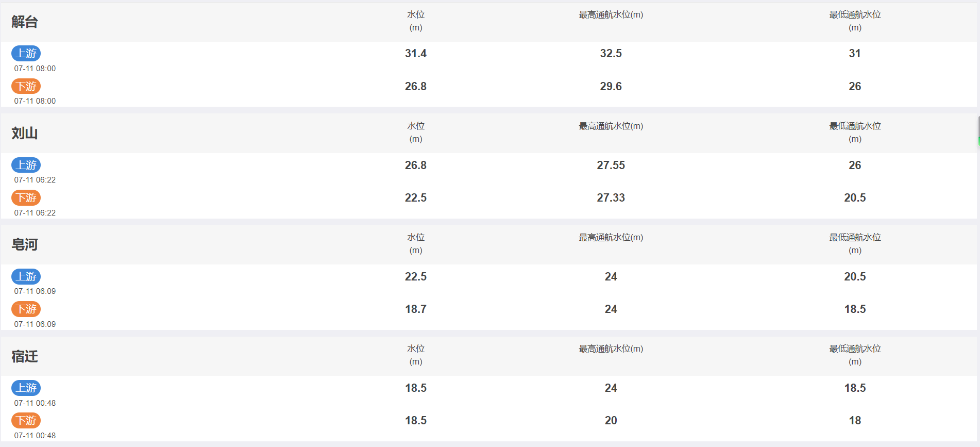Click the 最低通航水位 header in 刘山 section
Image resolution: width=980 pixels, height=447 pixels.
point(855,133)
